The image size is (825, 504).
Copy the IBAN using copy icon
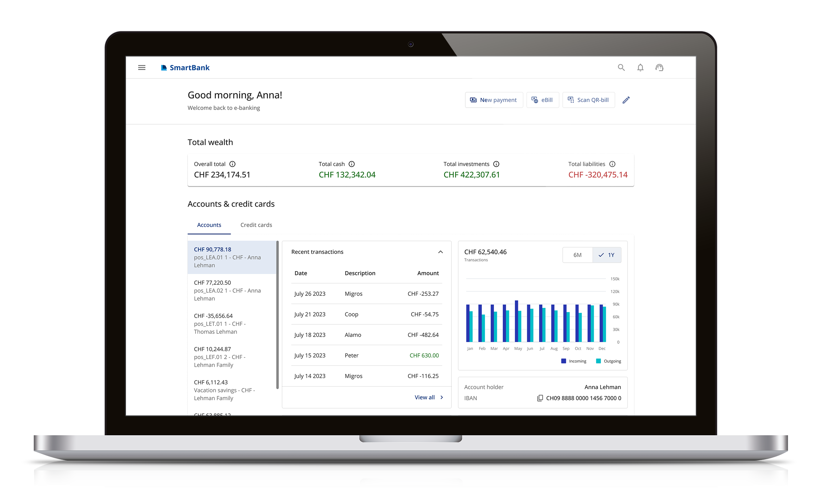click(541, 399)
